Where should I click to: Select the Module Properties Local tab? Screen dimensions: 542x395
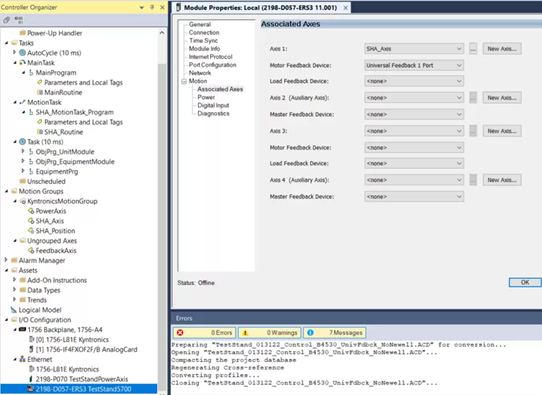(260, 8)
